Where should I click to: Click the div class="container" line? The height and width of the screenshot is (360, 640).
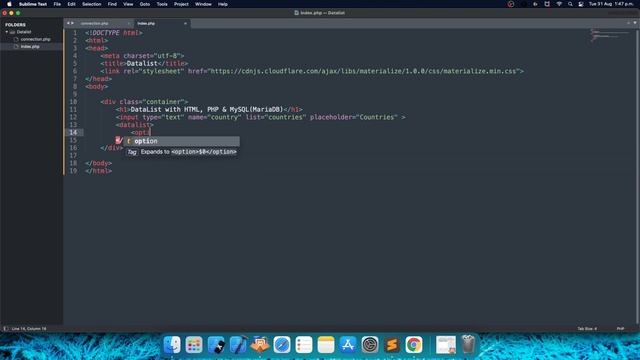pos(144,102)
